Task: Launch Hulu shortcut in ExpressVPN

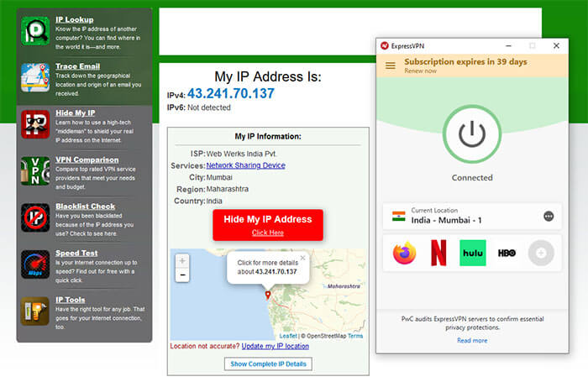Action: tap(472, 253)
